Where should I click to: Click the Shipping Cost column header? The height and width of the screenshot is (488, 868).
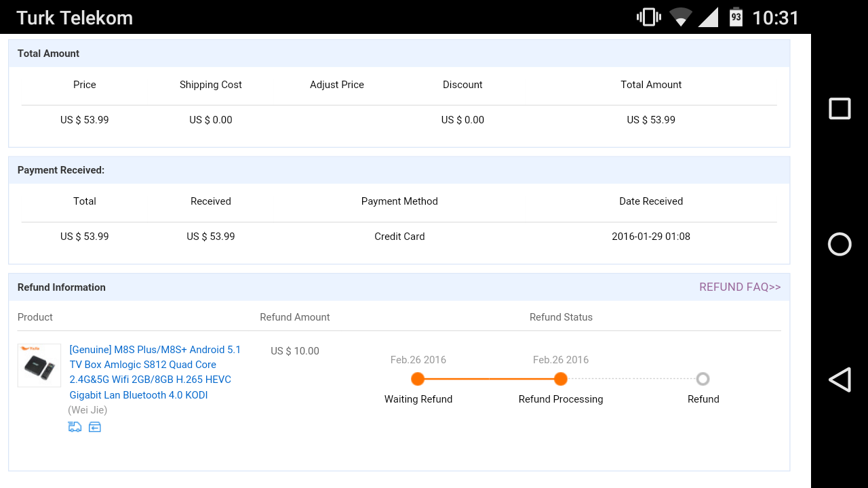click(x=211, y=85)
